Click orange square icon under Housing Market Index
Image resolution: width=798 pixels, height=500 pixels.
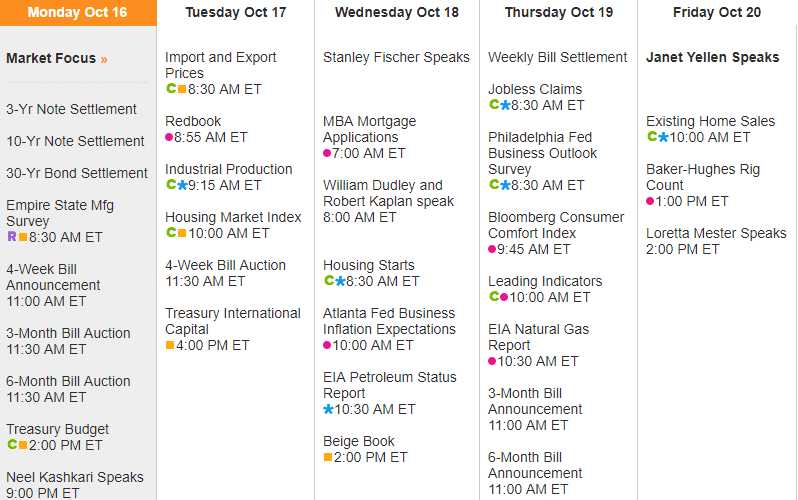pyautogui.click(x=182, y=233)
